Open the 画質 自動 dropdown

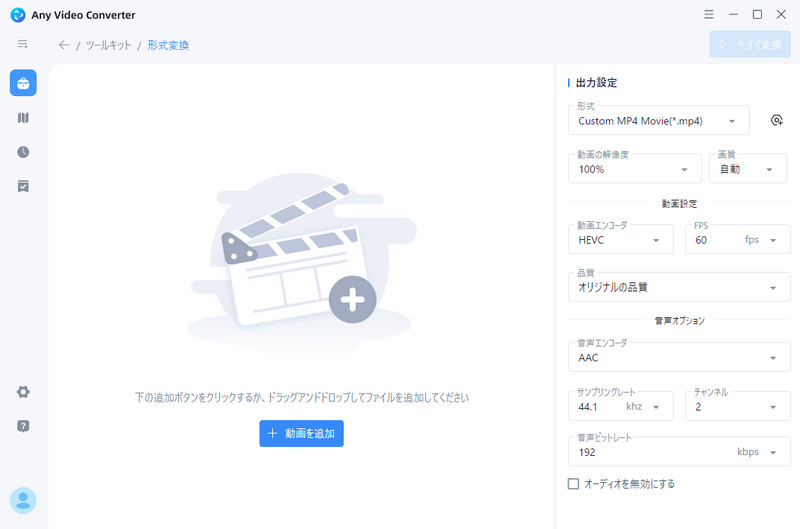tap(747, 169)
